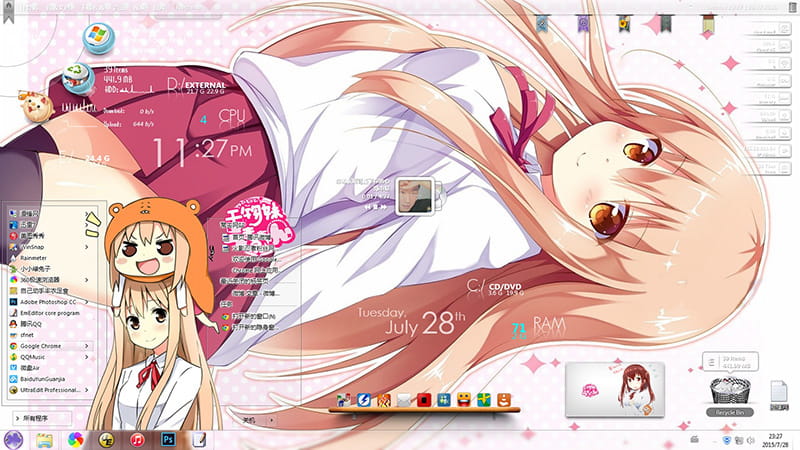This screenshot has height=450, width=800.
Task: Open the file explorer taskbar icon
Action: pyautogui.click(x=44, y=440)
